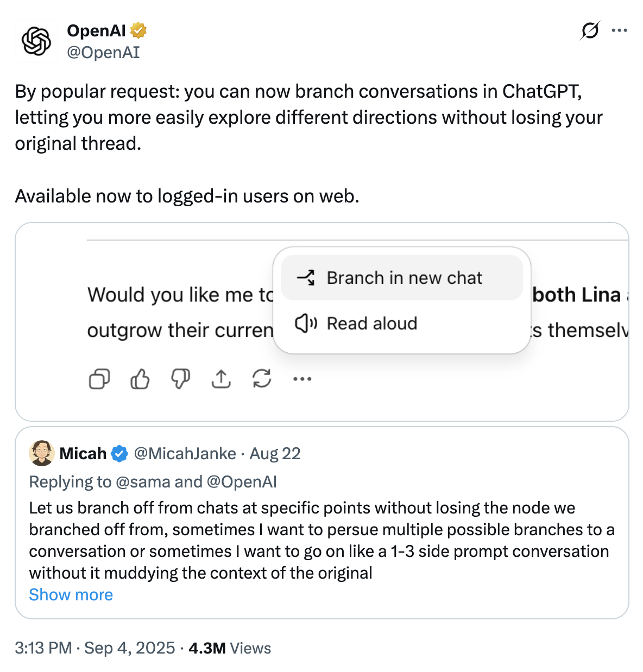Select 'Branch in new chat' menu item
643x672 pixels.
coord(402,278)
